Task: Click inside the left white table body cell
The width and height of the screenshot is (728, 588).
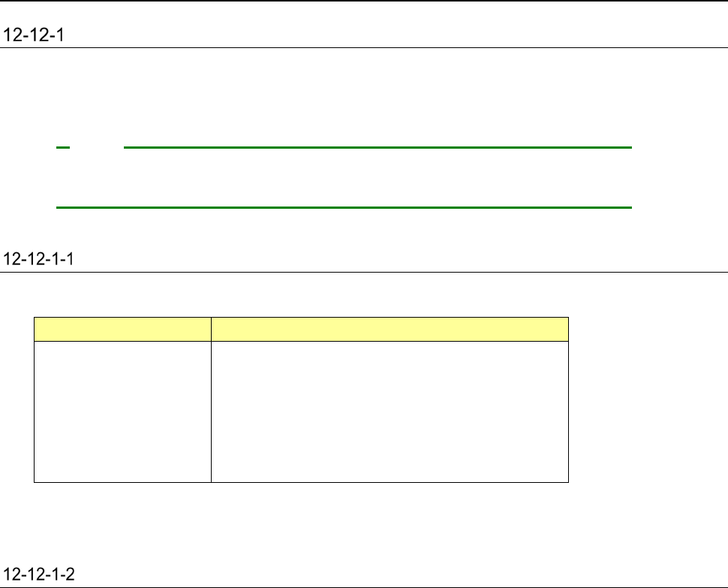Action: click(122, 411)
